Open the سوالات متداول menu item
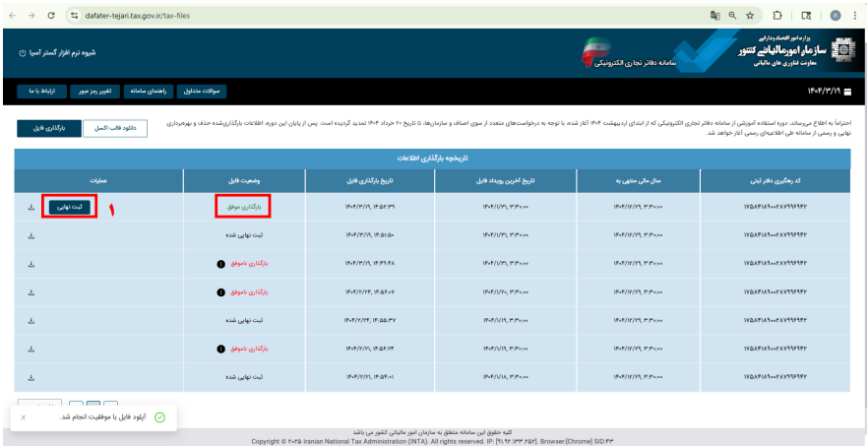Image resolution: width=868 pixels, height=447 pixels. pyautogui.click(x=202, y=91)
